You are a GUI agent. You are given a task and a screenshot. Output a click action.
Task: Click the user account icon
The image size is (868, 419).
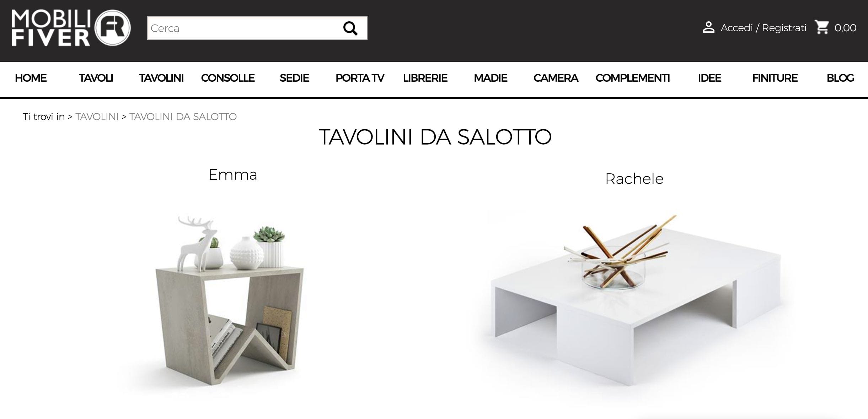click(x=708, y=28)
